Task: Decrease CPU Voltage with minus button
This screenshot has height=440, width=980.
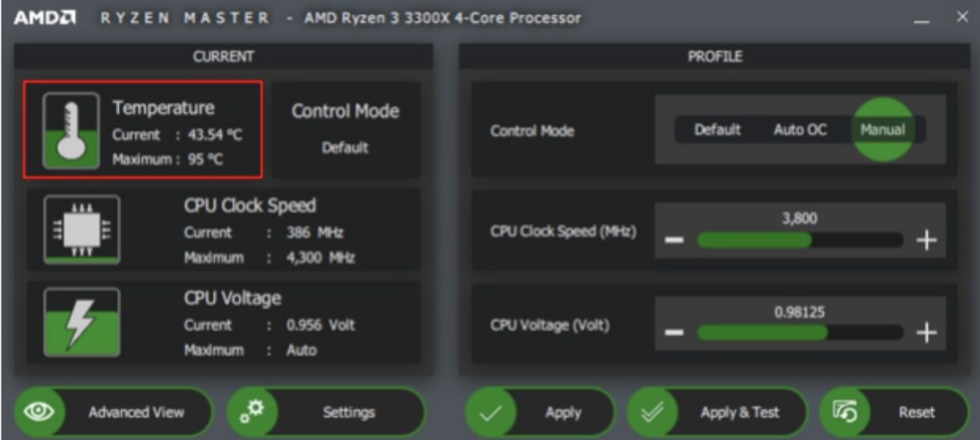Action: click(x=673, y=333)
